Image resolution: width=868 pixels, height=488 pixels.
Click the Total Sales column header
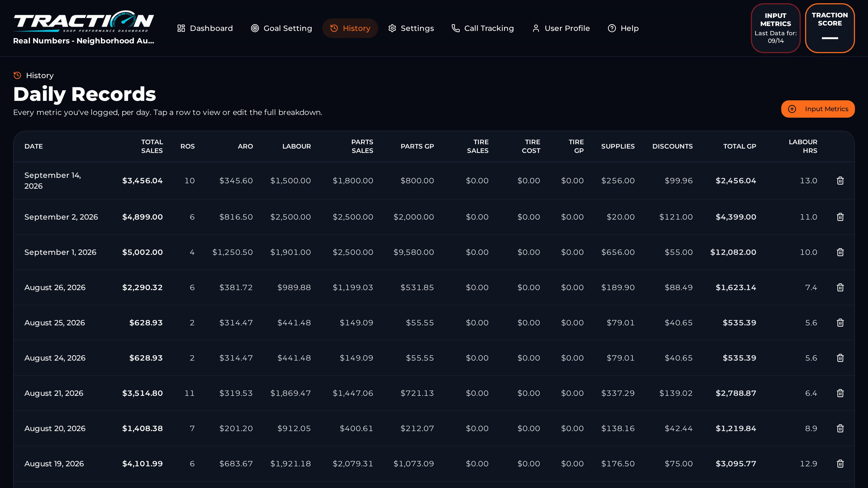tap(152, 146)
